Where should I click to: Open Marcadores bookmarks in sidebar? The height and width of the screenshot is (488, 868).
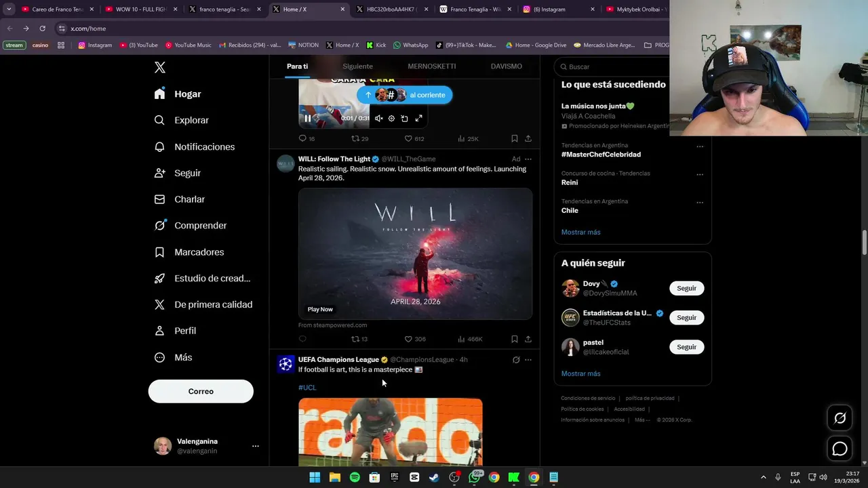click(189, 252)
